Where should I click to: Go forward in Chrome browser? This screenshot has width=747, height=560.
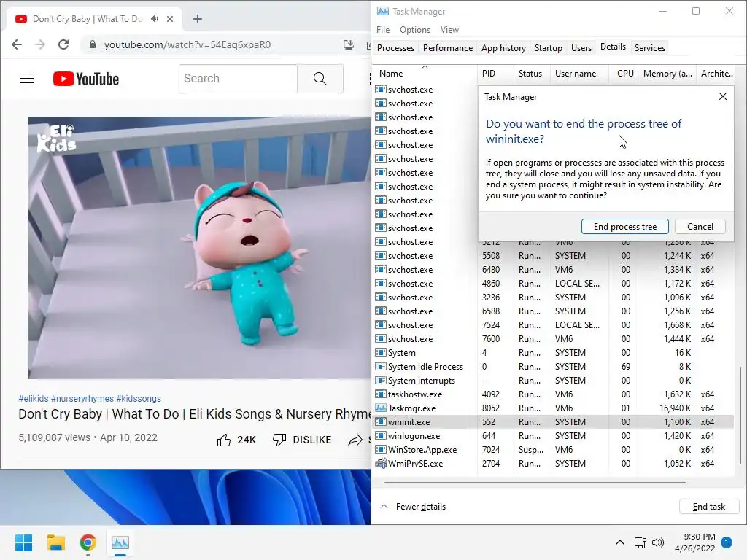tap(40, 44)
